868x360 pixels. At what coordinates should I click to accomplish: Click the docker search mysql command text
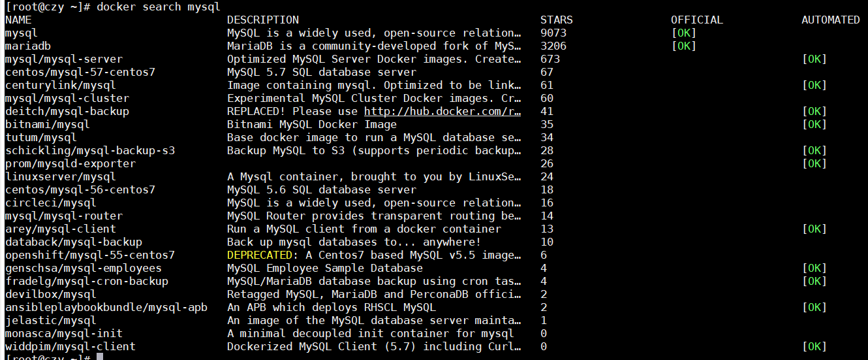(x=159, y=7)
